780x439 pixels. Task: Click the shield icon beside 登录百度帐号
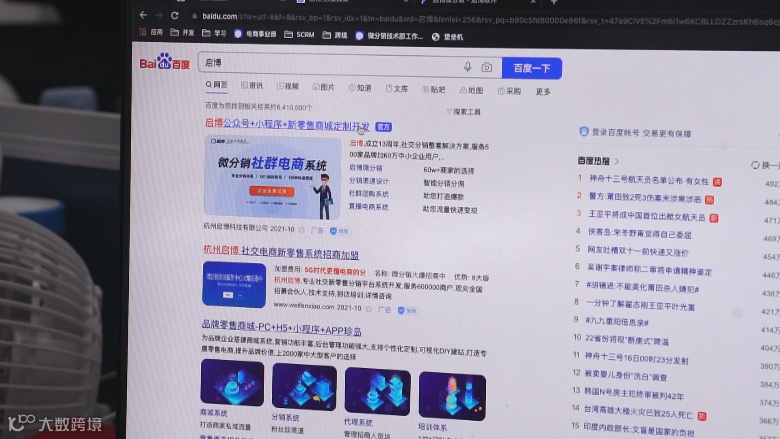(x=584, y=131)
